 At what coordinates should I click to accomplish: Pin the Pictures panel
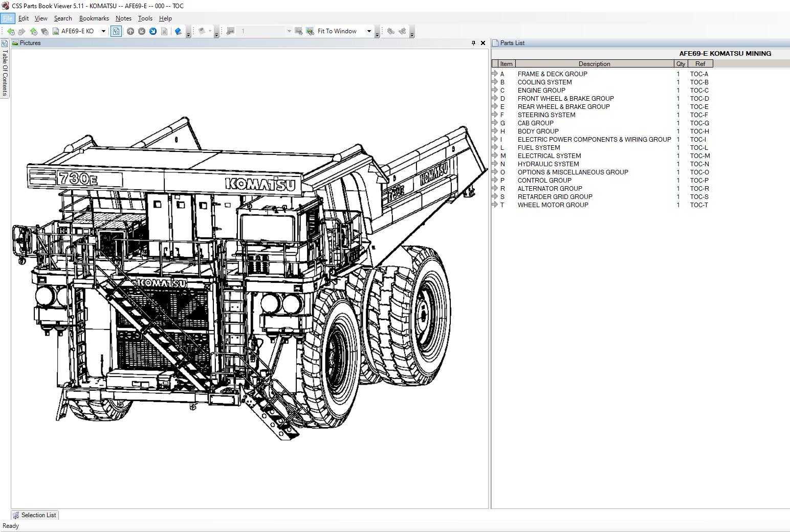pyautogui.click(x=473, y=43)
